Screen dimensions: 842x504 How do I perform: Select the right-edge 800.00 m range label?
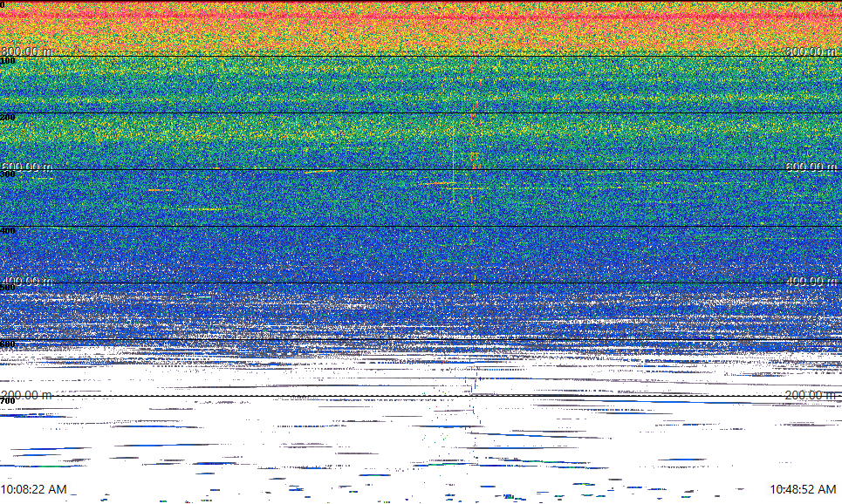point(811,51)
